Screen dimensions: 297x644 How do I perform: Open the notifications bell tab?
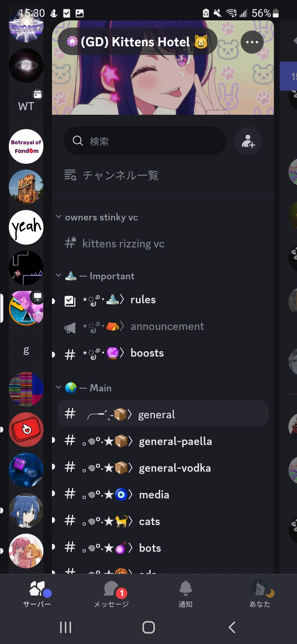coord(185,594)
